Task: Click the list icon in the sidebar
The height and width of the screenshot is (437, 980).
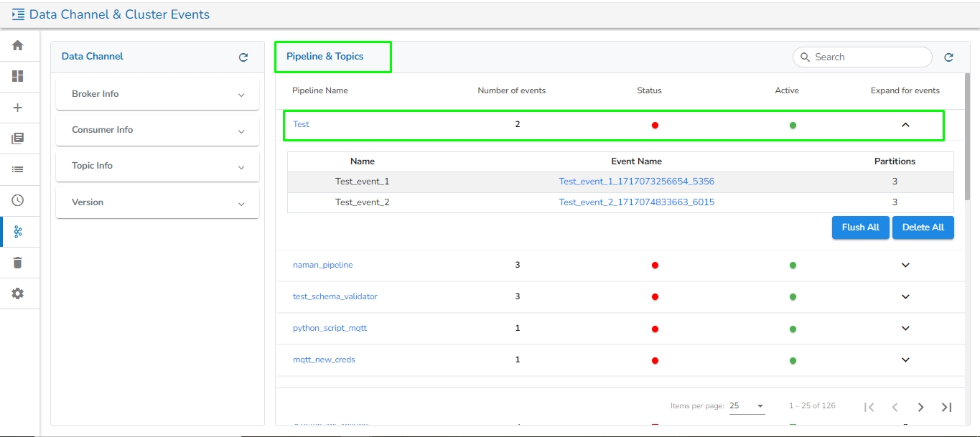Action: [x=18, y=169]
